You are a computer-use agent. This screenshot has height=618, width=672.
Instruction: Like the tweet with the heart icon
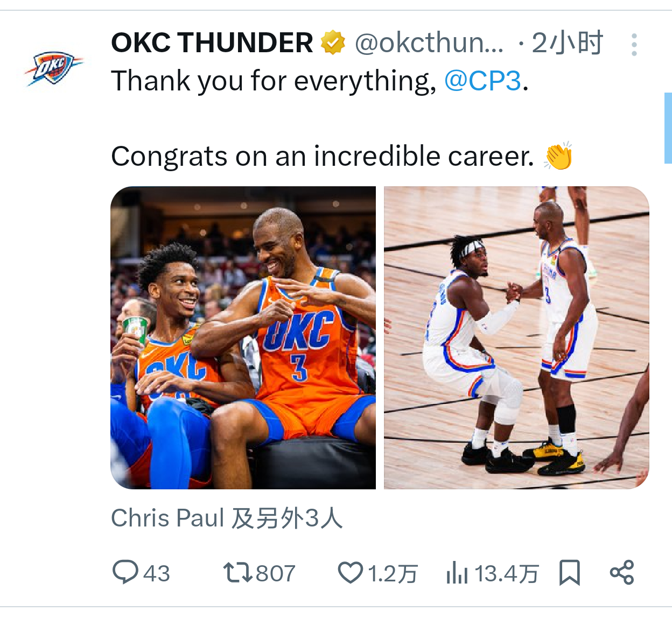[350, 572]
